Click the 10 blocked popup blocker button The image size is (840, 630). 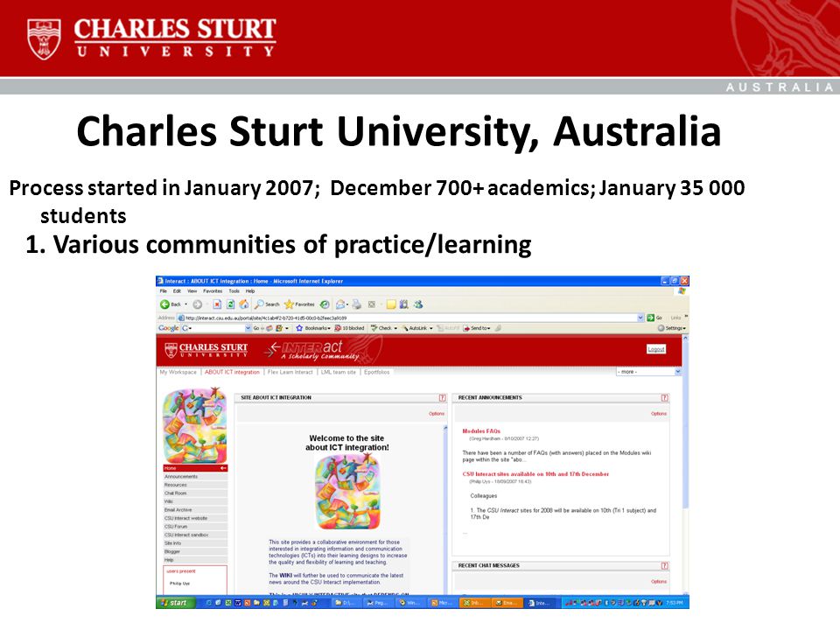point(349,328)
